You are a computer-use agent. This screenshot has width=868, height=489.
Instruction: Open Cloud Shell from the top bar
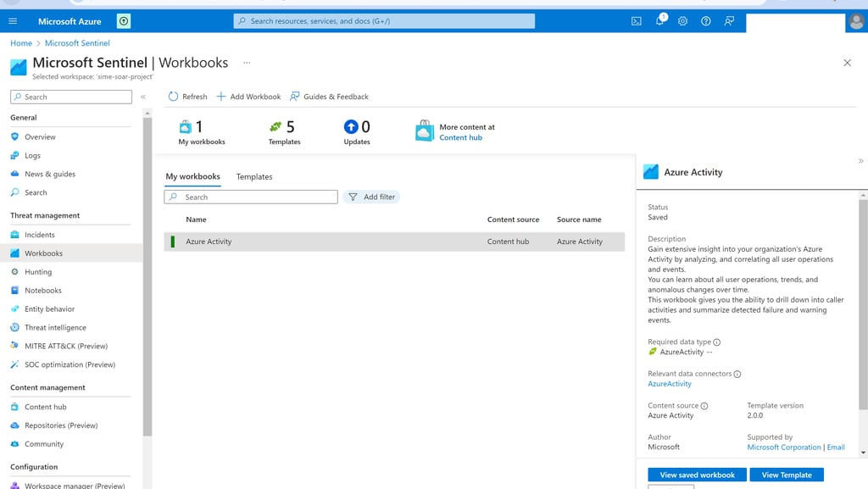tap(637, 21)
